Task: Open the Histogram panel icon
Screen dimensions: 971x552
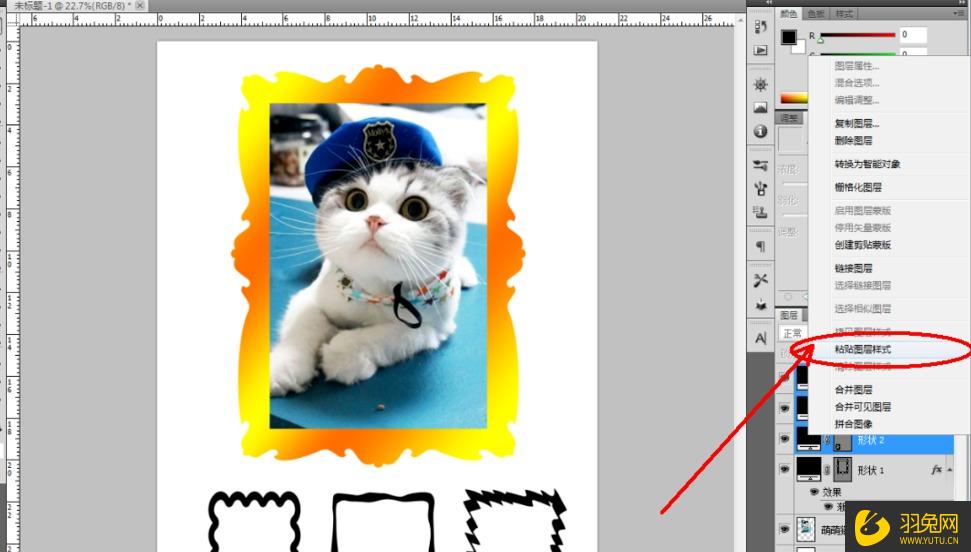Action: pos(760,108)
